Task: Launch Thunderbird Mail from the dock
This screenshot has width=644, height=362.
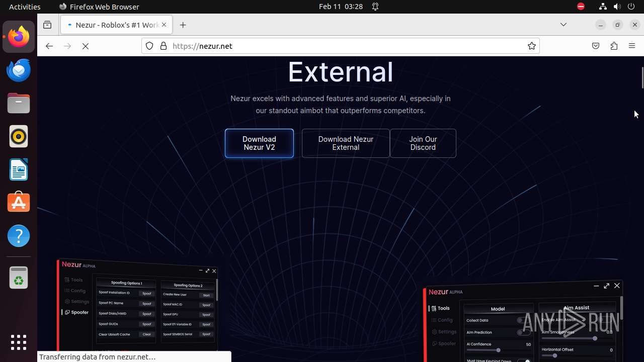Action: click(19, 70)
